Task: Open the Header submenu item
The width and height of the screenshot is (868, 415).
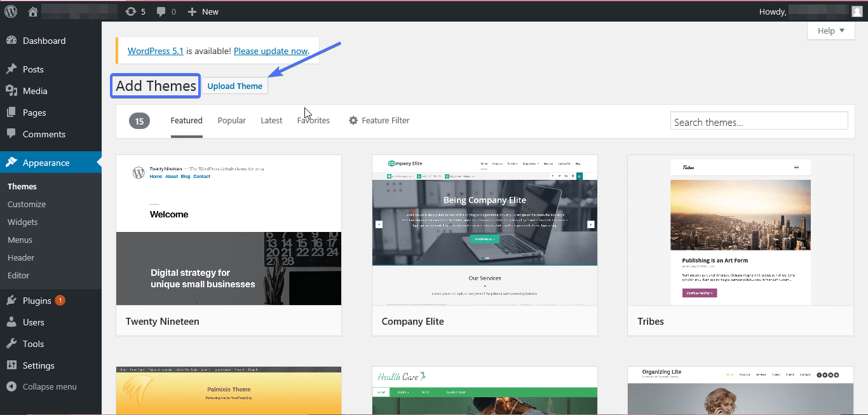Action: (21, 257)
